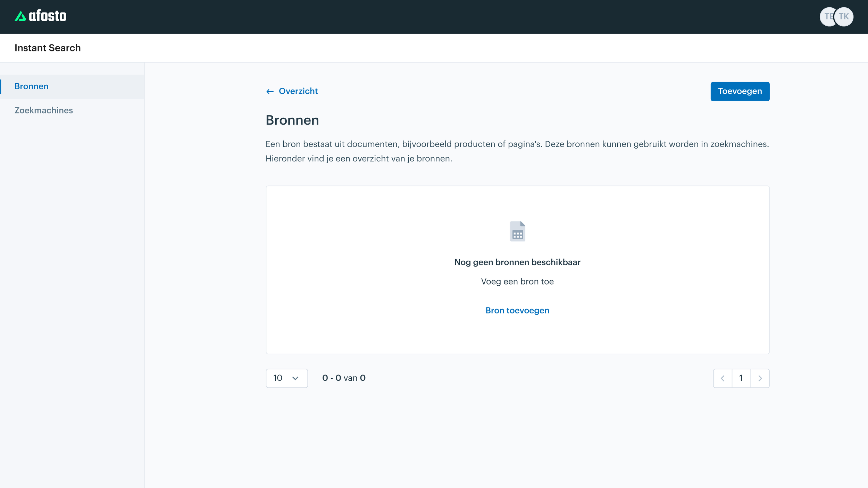Image resolution: width=868 pixels, height=488 pixels.
Task: Select Bronnen in the sidebar
Action: click(x=32, y=86)
